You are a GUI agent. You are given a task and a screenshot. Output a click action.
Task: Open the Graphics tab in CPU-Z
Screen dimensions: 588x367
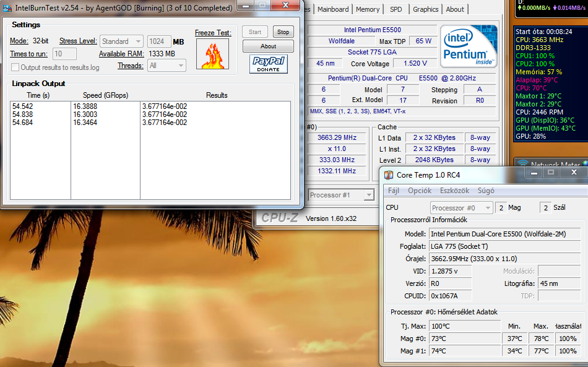426,9
